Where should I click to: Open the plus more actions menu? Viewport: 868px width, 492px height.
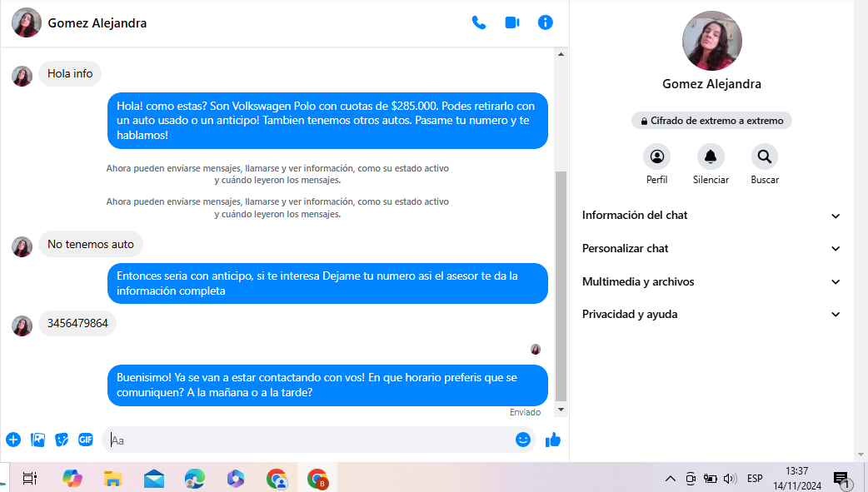pos(13,440)
